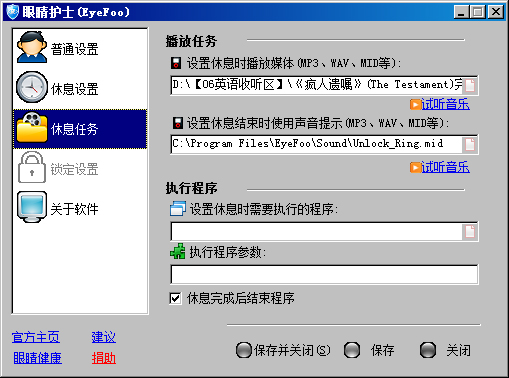This screenshot has height=378, width=509.
Task: Minimize the EyeFoo window
Action: [462, 12]
